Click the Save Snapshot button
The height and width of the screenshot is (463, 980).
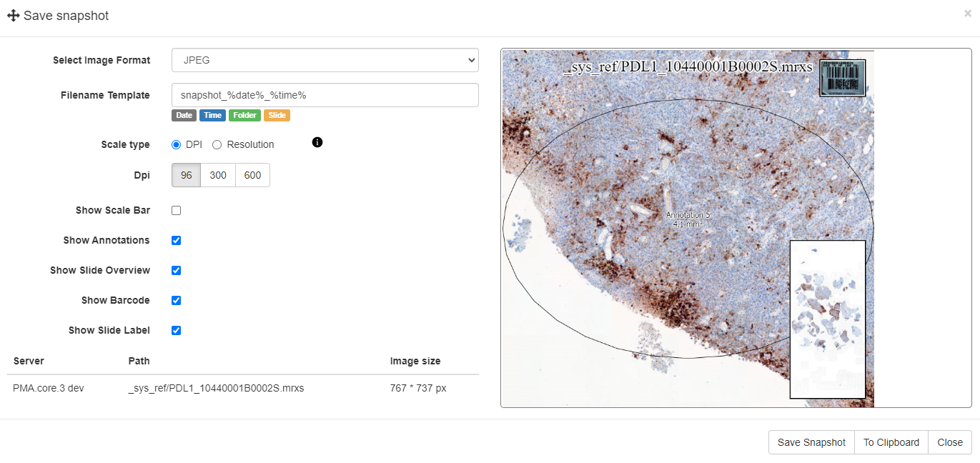(811, 442)
